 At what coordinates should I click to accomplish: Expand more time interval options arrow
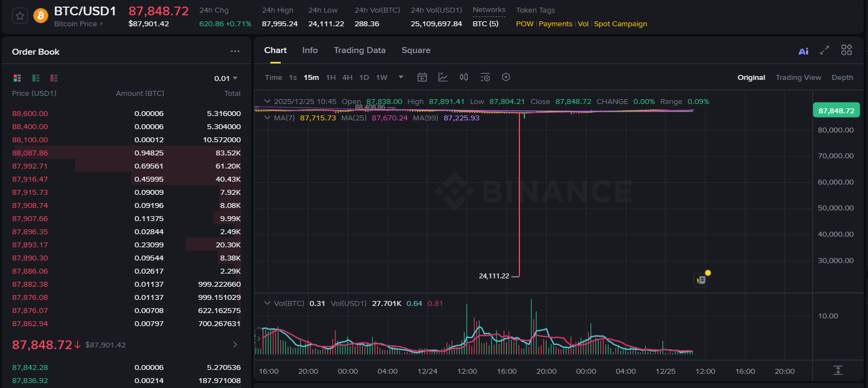pyautogui.click(x=401, y=77)
